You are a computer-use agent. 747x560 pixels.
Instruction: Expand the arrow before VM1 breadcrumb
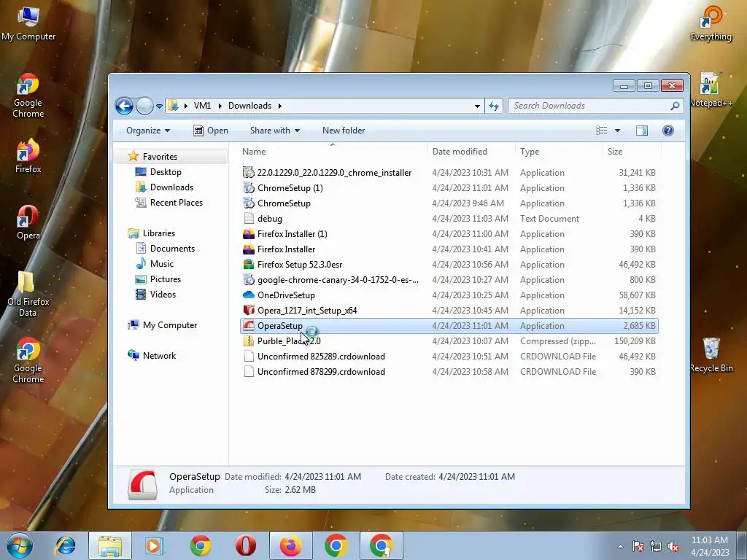click(185, 106)
